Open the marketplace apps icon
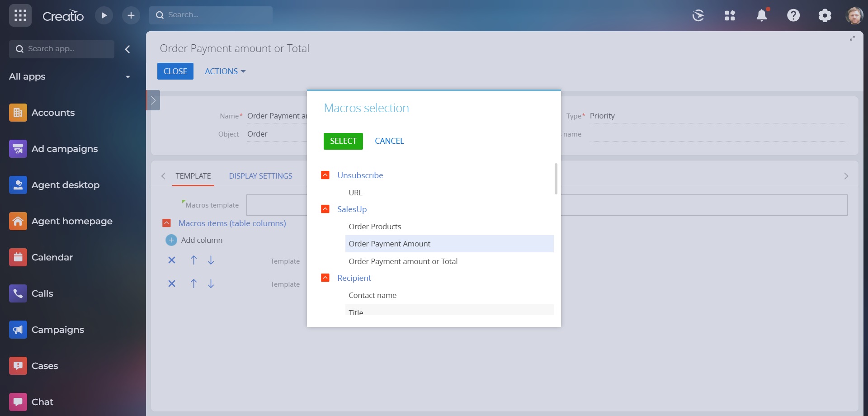Image resolution: width=868 pixels, height=416 pixels. 730,15
